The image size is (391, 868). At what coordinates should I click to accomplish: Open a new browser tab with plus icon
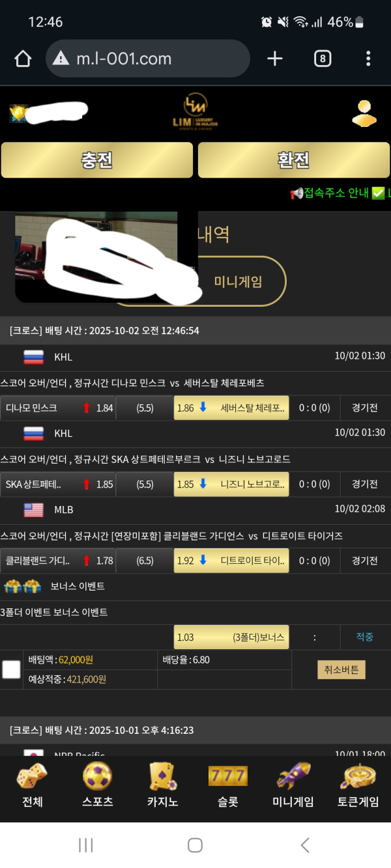point(275,59)
